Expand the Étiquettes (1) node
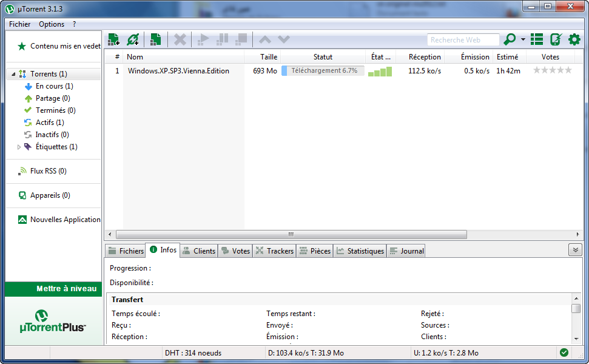Screen dimensions: 589x364 coord(19,147)
